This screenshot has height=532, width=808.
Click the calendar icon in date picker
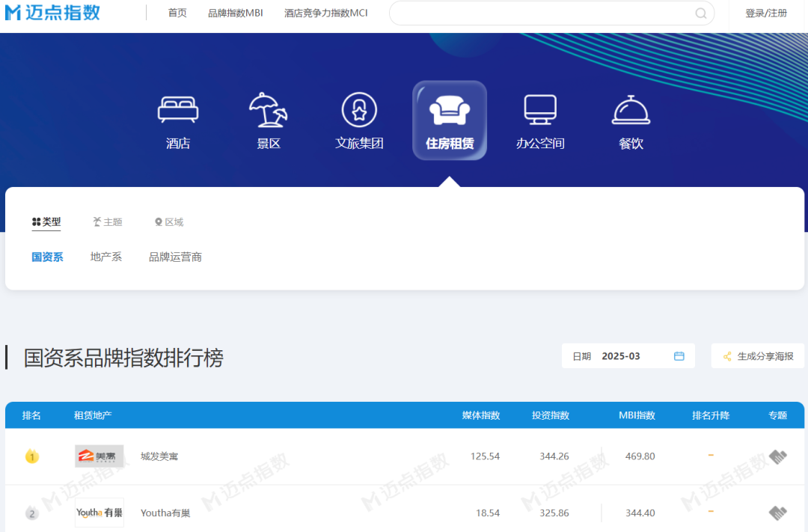coord(679,356)
